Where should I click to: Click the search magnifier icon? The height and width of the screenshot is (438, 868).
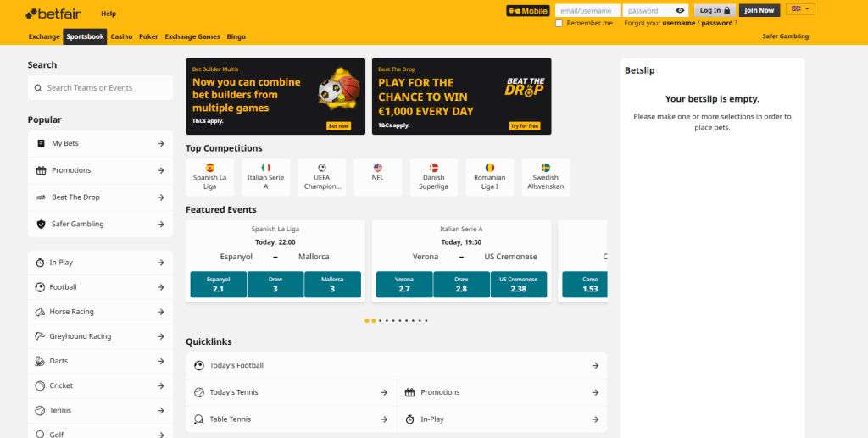[x=37, y=88]
